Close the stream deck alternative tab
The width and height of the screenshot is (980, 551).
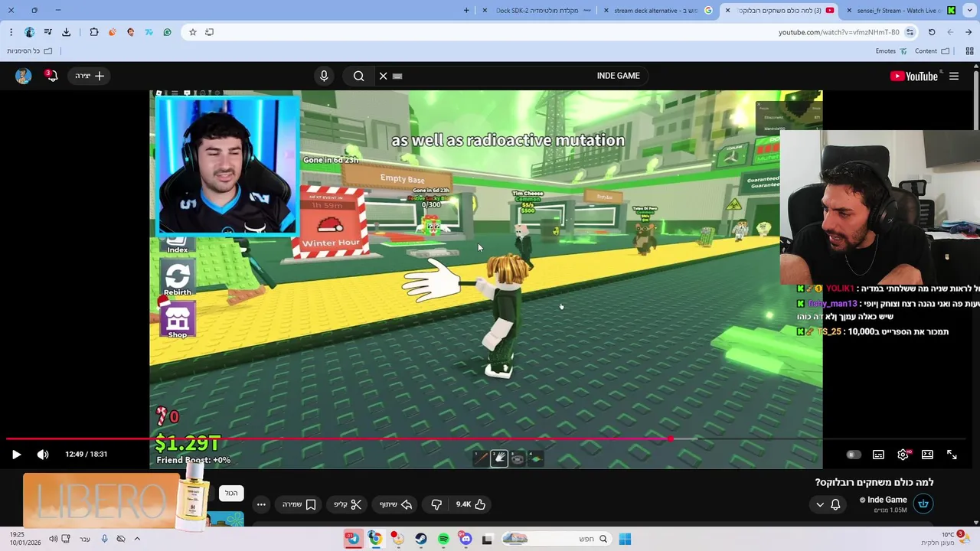606,10
